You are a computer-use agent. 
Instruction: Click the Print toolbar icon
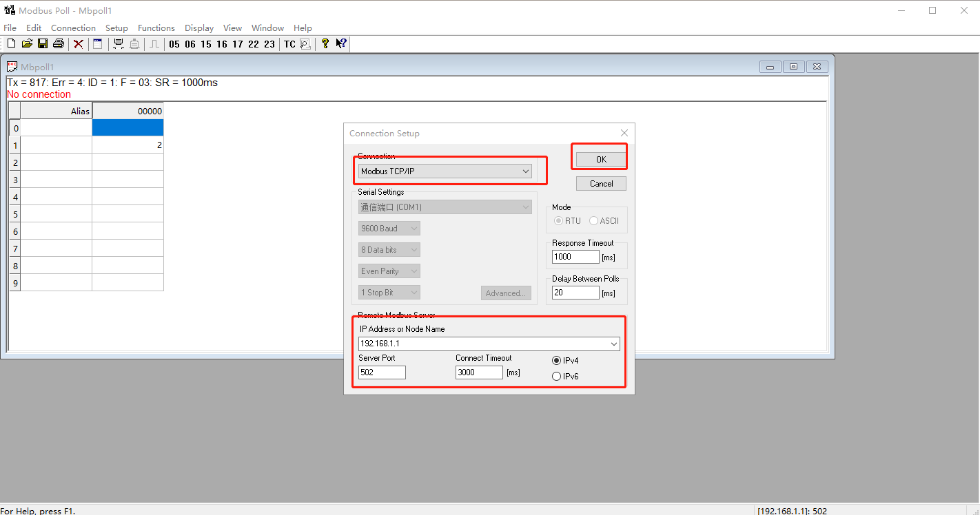[x=59, y=44]
